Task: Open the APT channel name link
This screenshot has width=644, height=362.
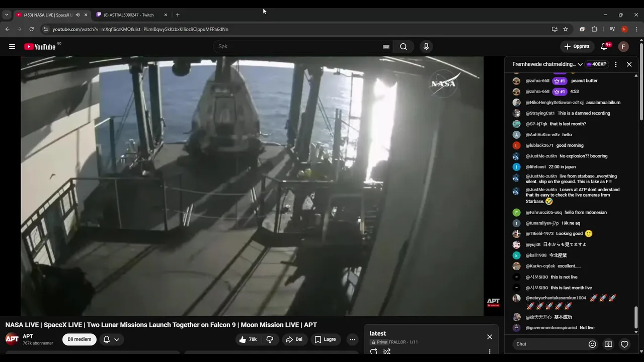Action: 28,336
